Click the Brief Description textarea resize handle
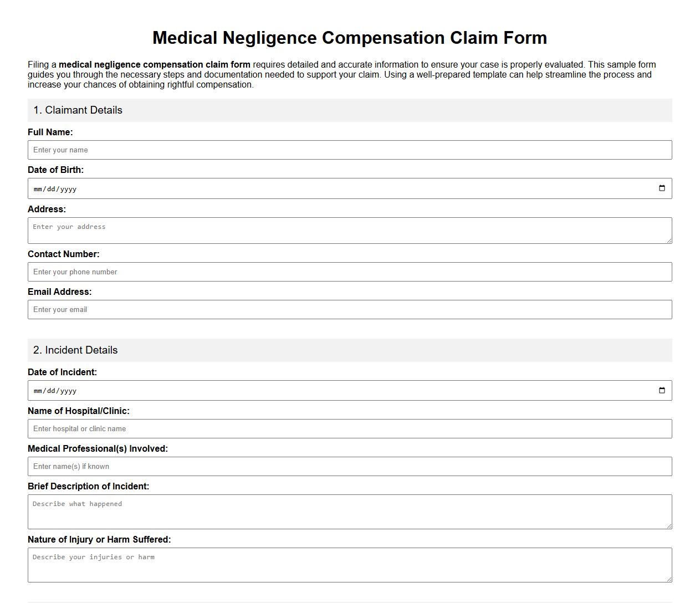The width and height of the screenshot is (700, 603). tap(670, 526)
